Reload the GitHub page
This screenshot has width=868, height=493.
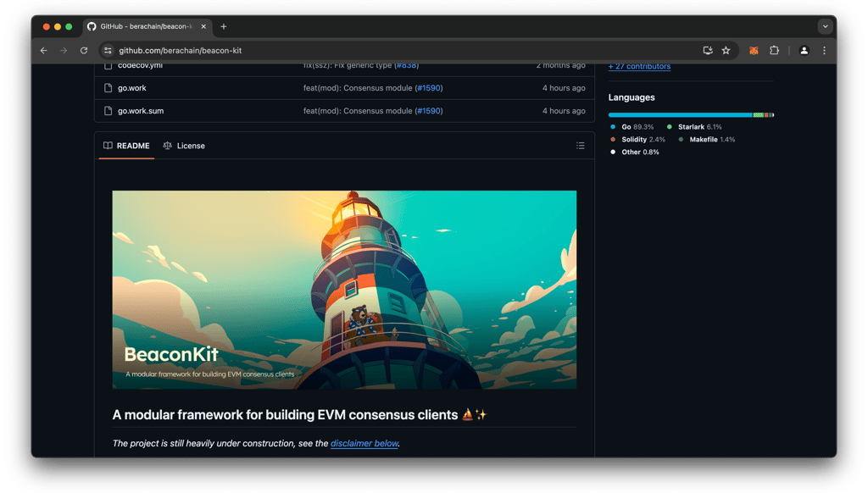tap(84, 50)
